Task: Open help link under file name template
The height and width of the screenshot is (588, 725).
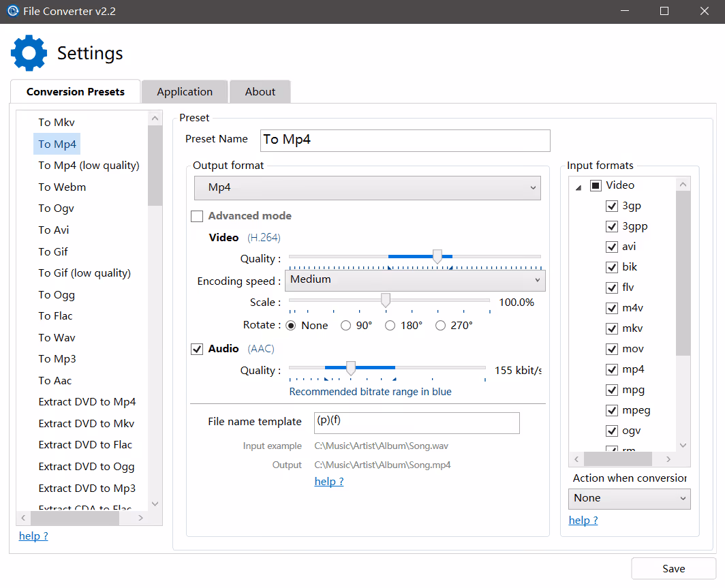Action: (x=328, y=482)
